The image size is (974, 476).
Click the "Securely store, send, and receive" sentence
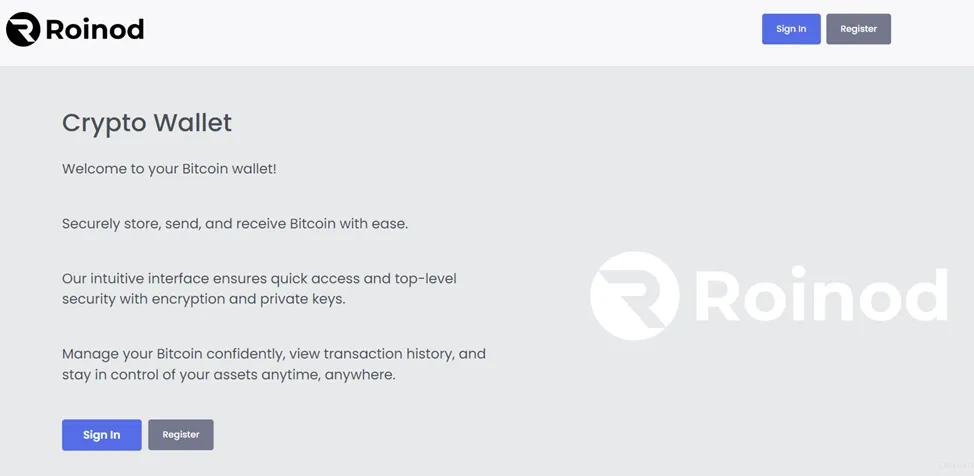pyautogui.click(x=235, y=224)
